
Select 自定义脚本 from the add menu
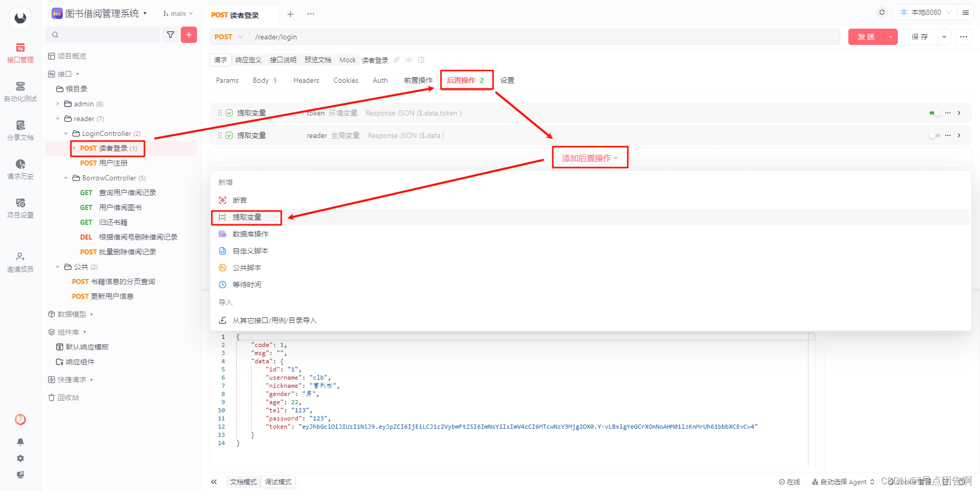tap(591, 251)
